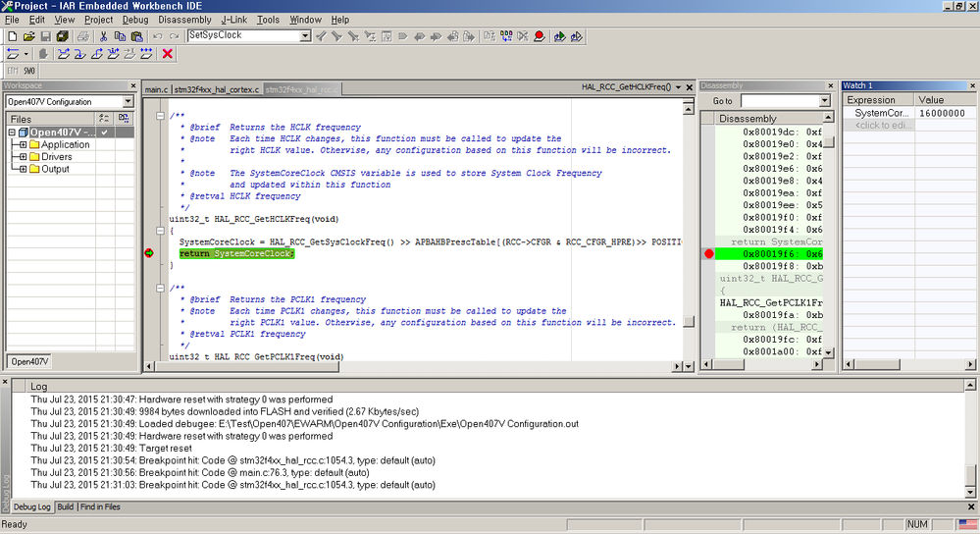Screen dimensions: 980x534
Task: Close the Watch 1 panel
Action: [x=972, y=85]
